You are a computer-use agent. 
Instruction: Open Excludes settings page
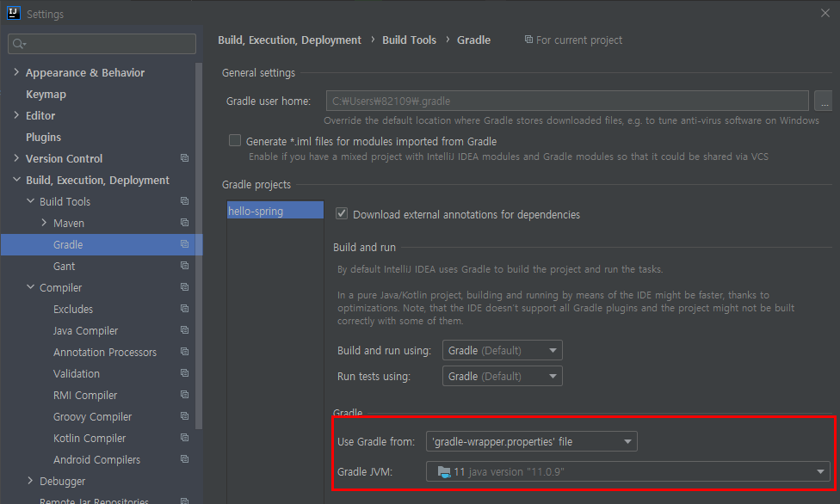(x=73, y=309)
